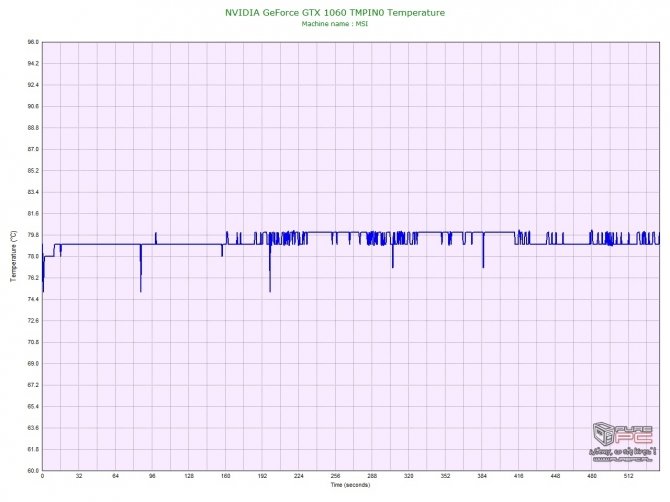This screenshot has width=670, height=502.
Task: Select the 94.2 y-axis label
Action: tap(33, 64)
